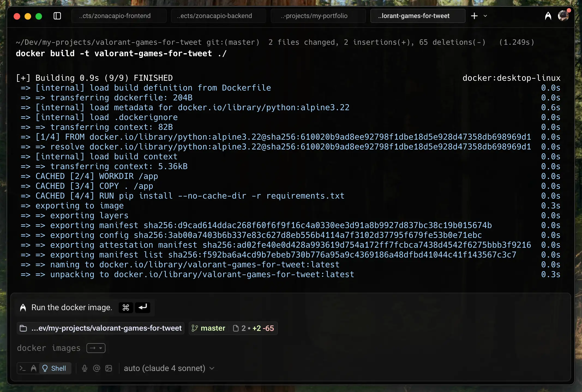Expand the new tab options chevron
This screenshot has height=392, width=582.
(x=485, y=16)
